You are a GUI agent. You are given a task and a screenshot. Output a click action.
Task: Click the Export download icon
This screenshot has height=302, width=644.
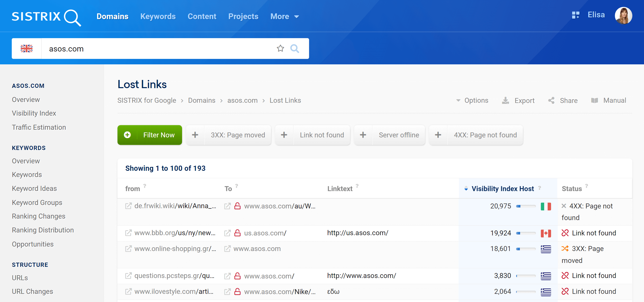[x=506, y=101]
